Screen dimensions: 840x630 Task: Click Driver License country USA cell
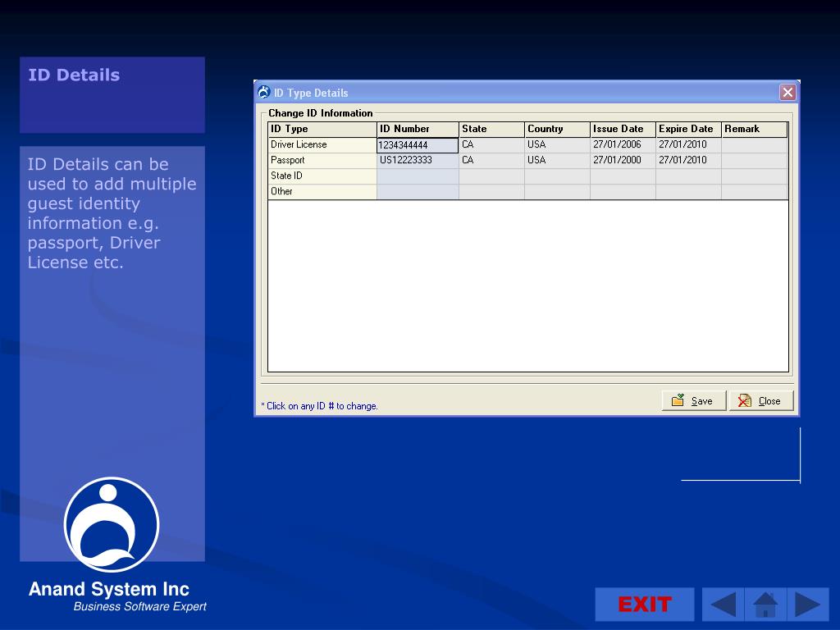(557, 144)
